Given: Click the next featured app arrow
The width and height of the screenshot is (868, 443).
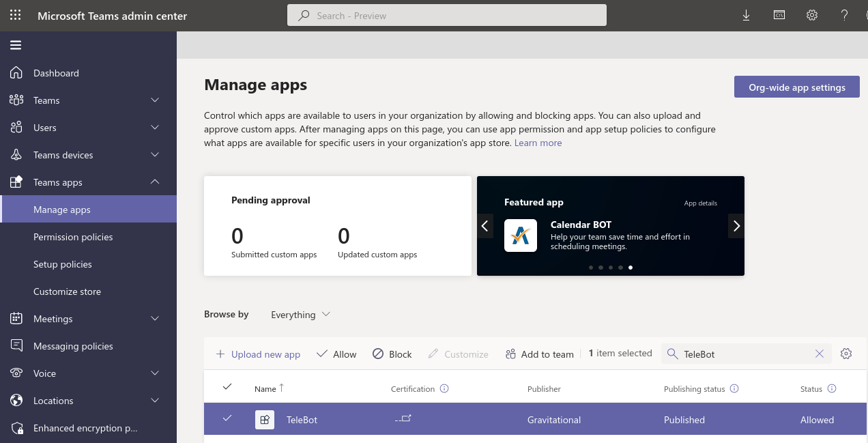Looking at the screenshot, I should click(736, 226).
